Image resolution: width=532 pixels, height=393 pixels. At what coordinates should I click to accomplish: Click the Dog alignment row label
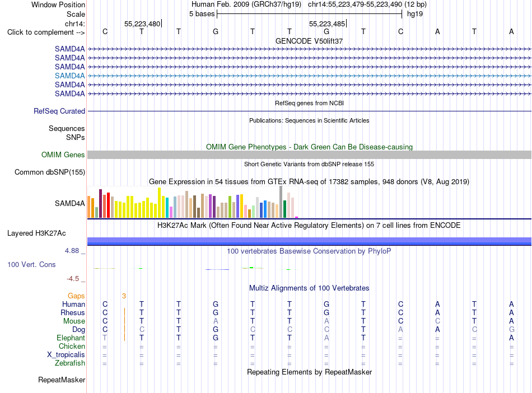(78, 330)
